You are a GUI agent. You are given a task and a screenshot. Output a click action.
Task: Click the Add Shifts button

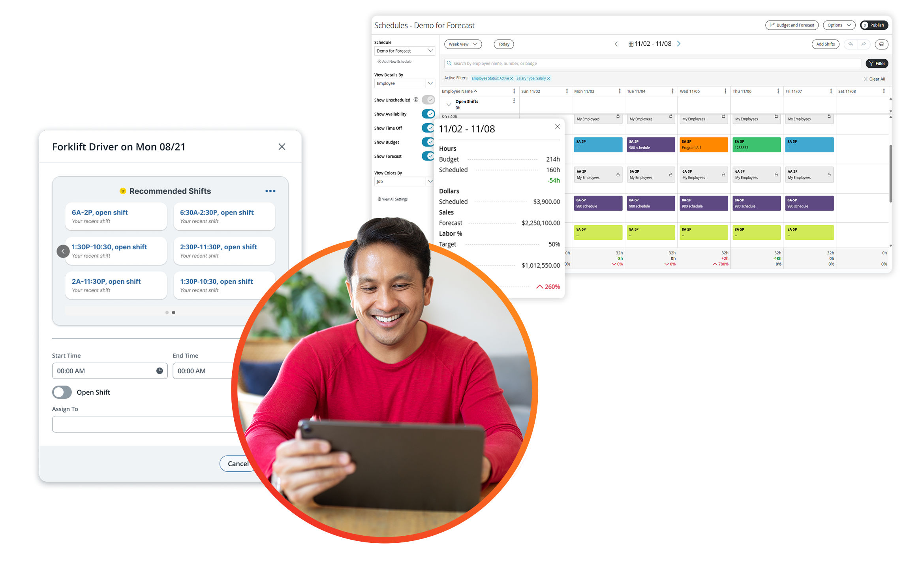coord(825,44)
